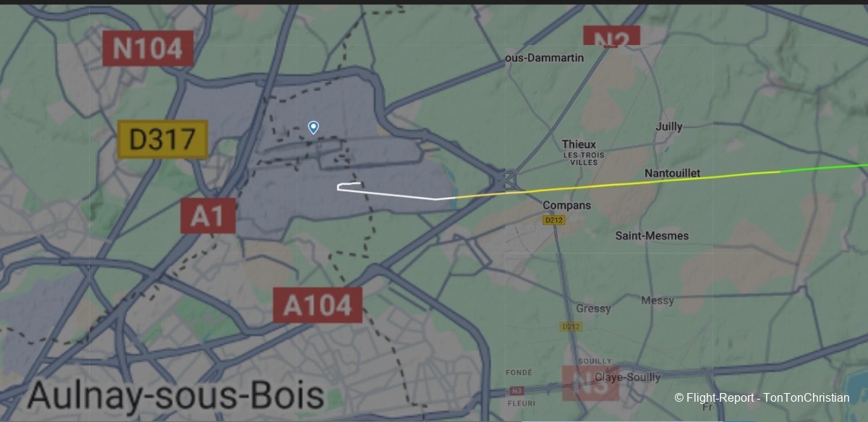
Task: Click the Nantouillet town label
Action: click(x=673, y=174)
